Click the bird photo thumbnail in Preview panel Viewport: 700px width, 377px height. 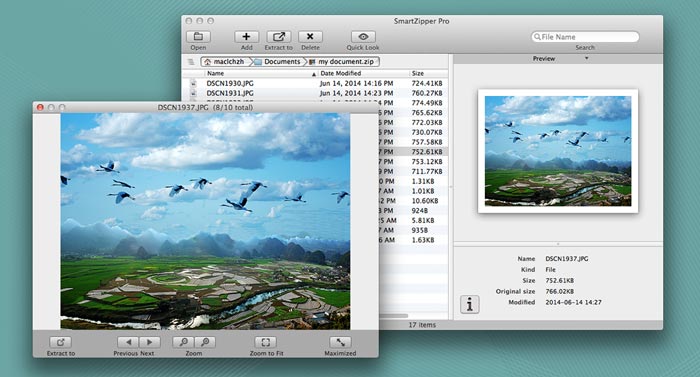558,151
